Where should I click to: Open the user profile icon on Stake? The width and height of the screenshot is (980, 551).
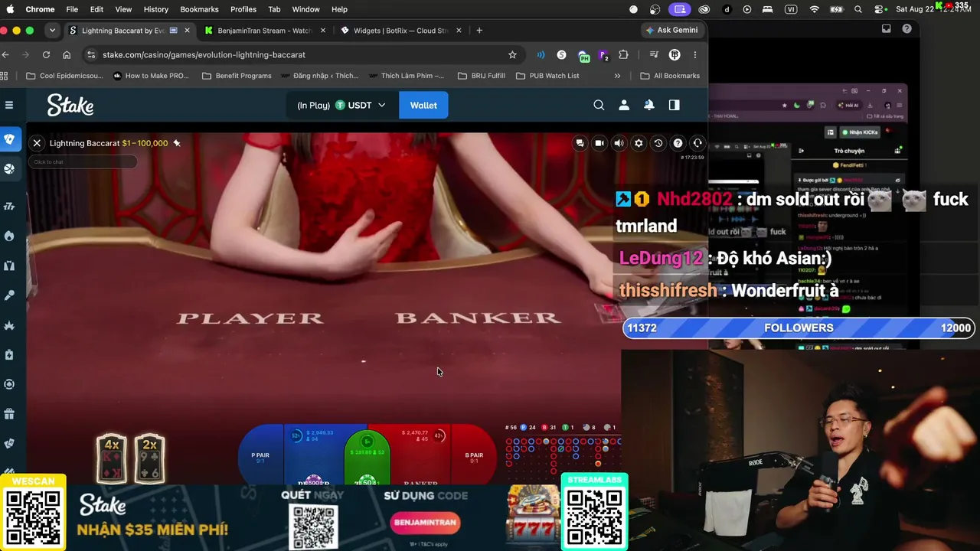point(624,105)
